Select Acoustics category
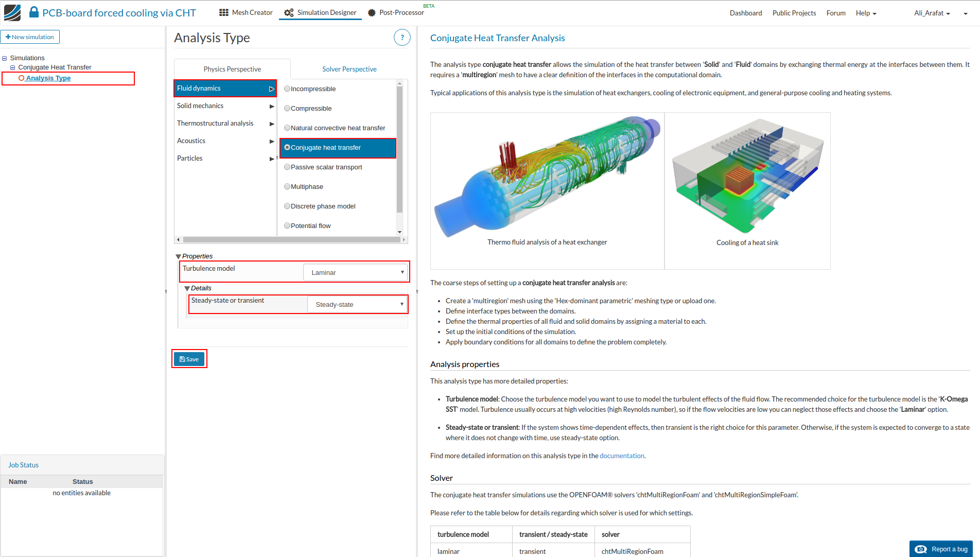The height and width of the screenshot is (557, 980). [225, 141]
